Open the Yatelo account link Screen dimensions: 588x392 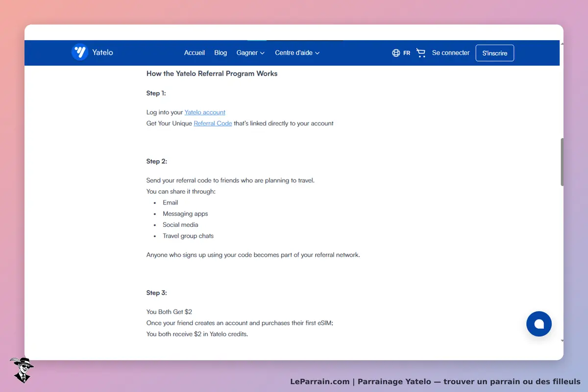tap(205, 112)
